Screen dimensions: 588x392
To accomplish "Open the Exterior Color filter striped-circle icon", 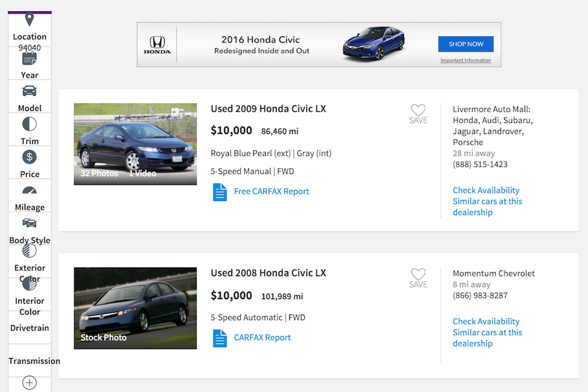I will click(x=29, y=251).
